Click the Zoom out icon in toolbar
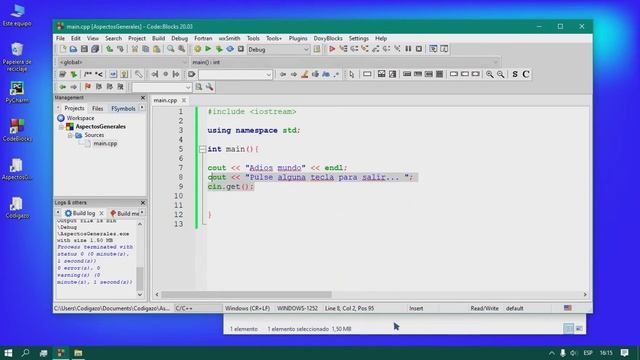The image size is (640, 360). 500,74
